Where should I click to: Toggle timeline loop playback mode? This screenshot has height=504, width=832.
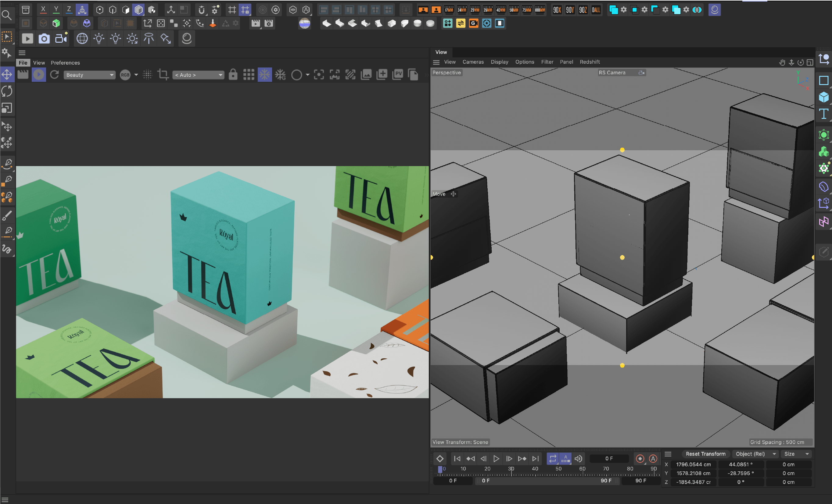(552, 459)
